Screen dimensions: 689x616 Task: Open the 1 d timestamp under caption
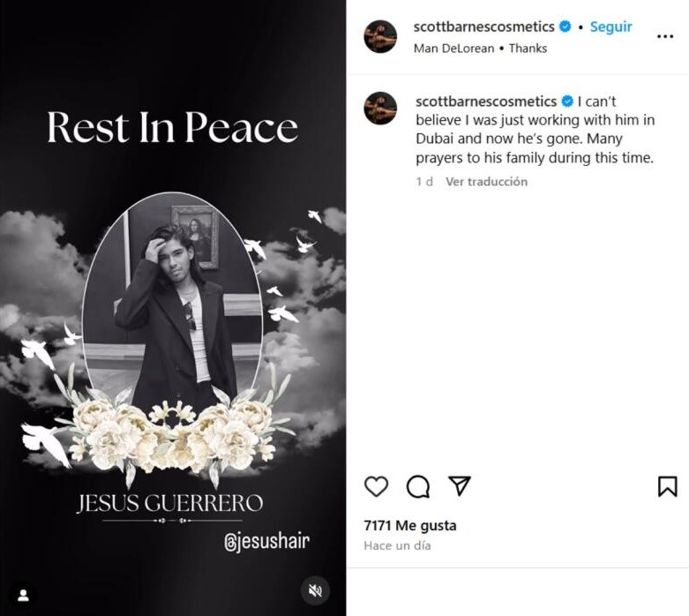tap(424, 182)
